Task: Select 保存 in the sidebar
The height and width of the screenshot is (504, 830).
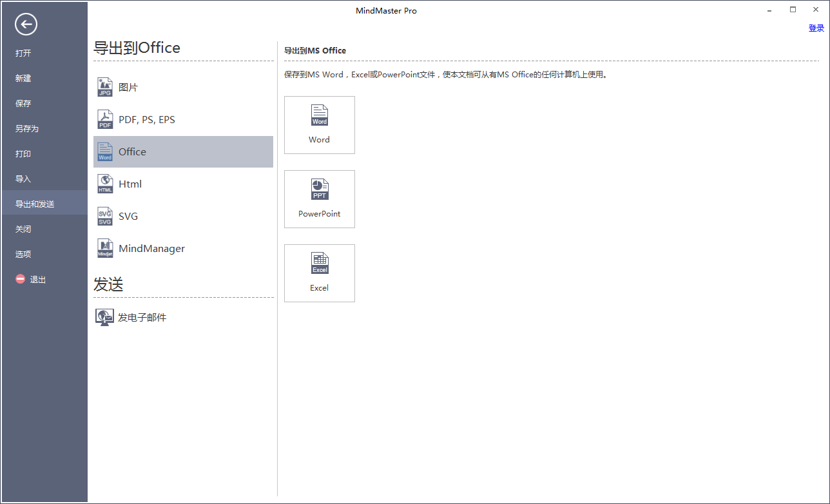Action: coord(23,103)
